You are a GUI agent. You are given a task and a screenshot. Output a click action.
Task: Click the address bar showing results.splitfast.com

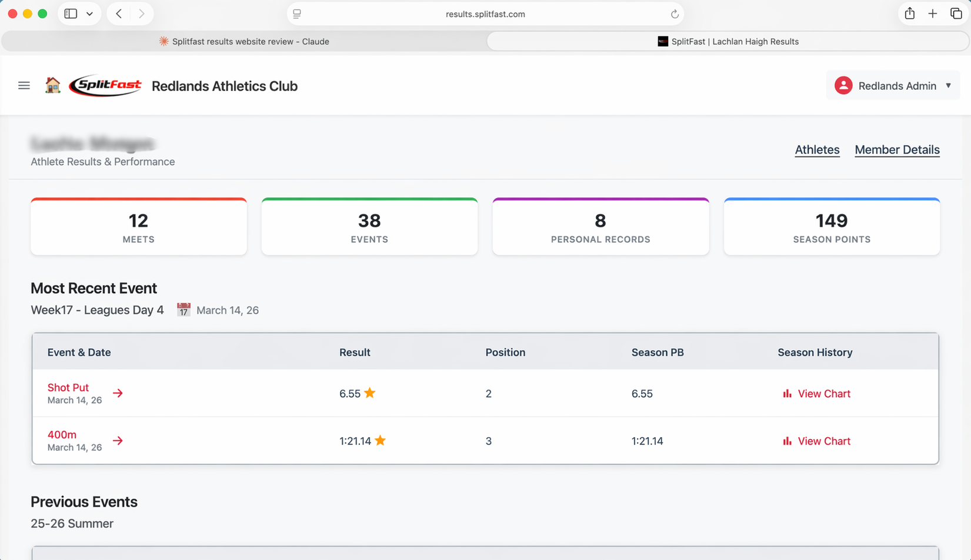(485, 14)
